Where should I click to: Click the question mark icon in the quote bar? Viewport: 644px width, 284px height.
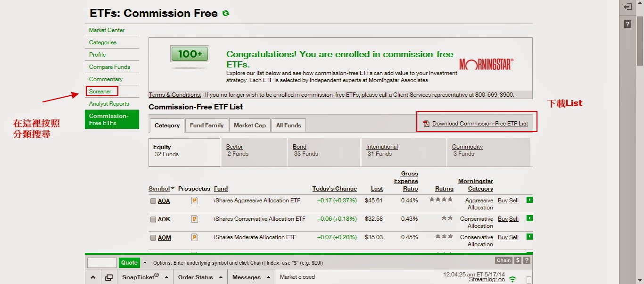[527, 260]
